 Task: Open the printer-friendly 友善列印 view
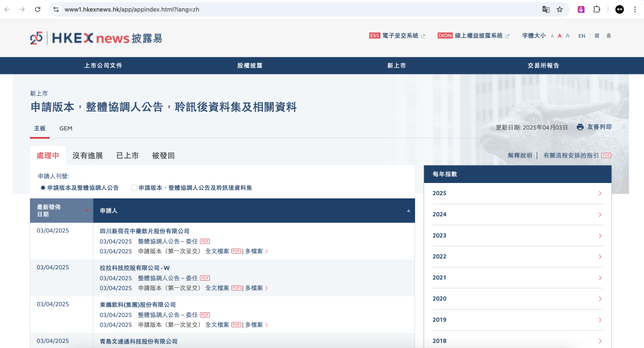click(594, 127)
